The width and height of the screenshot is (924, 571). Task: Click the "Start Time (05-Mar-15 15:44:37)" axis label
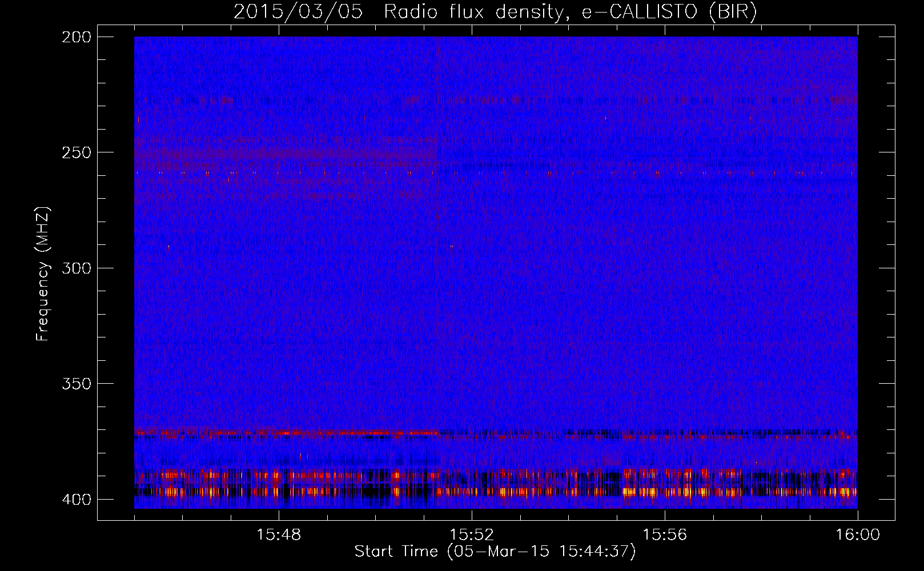click(x=495, y=552)
